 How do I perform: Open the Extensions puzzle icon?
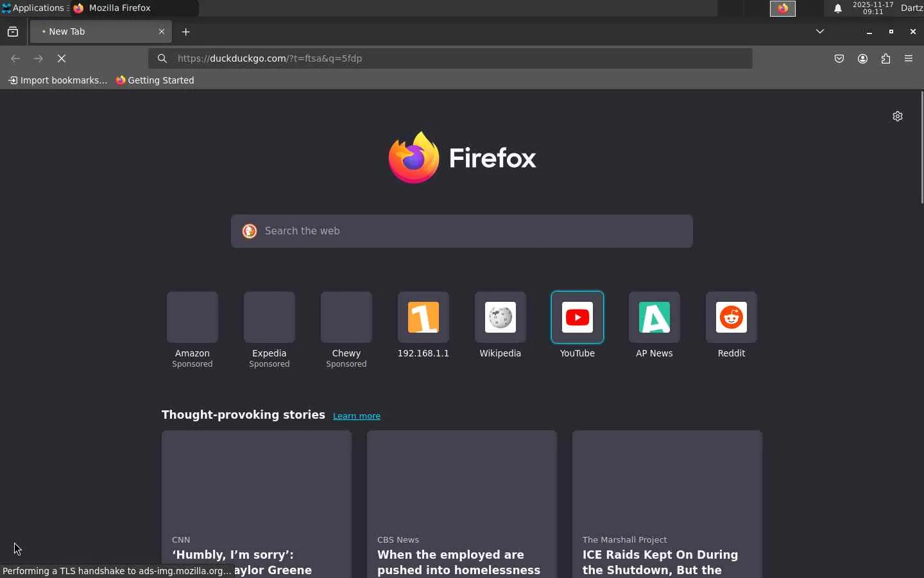886,59
